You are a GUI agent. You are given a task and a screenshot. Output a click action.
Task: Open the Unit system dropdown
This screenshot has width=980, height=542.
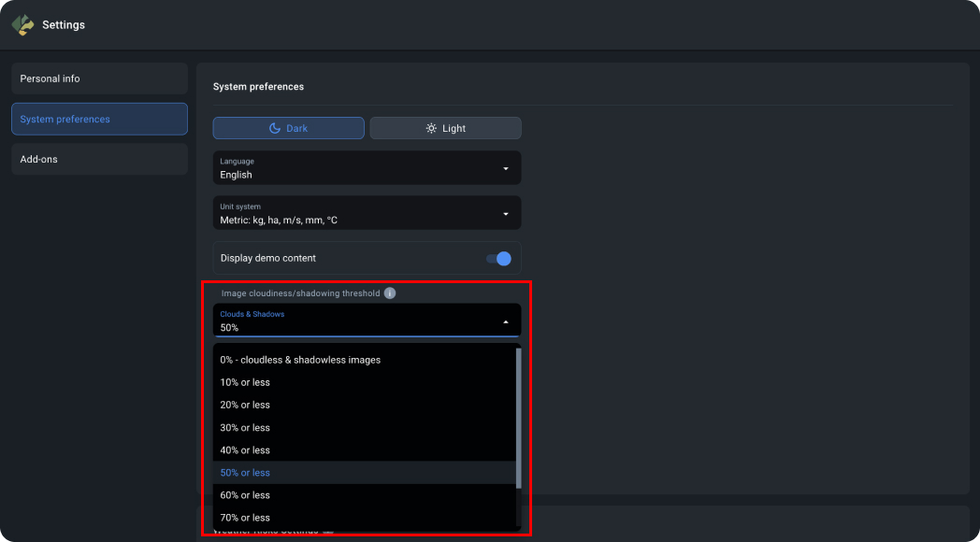[367, 213]
